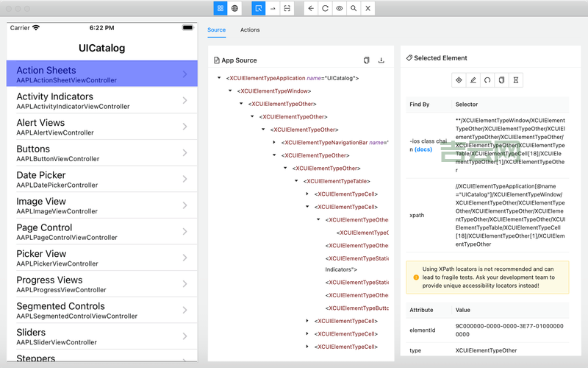Image resolution: width=588 pixels, height=368 pixels.
Task: Select the Source tab
Action: [x=216, y=30]
